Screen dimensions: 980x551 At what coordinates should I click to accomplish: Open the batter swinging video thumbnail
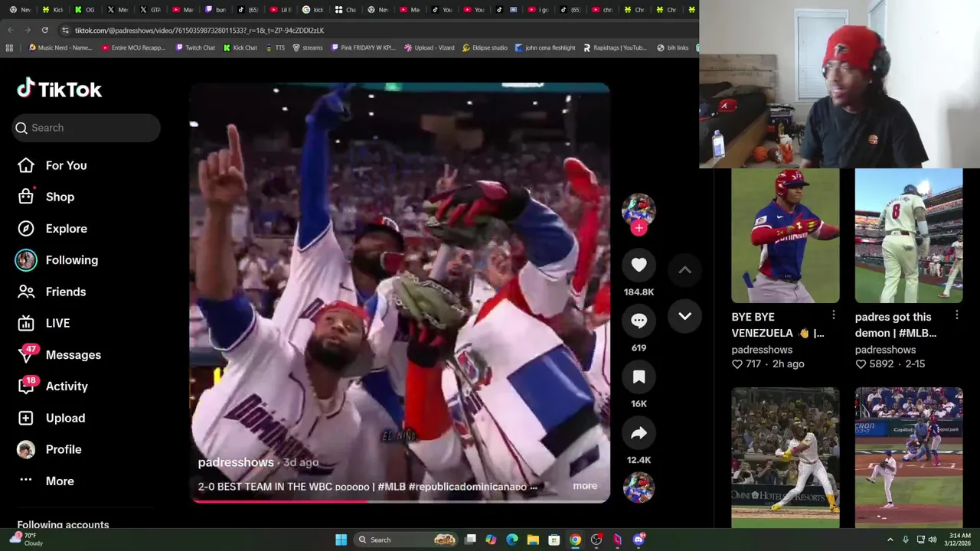(785, 458)
